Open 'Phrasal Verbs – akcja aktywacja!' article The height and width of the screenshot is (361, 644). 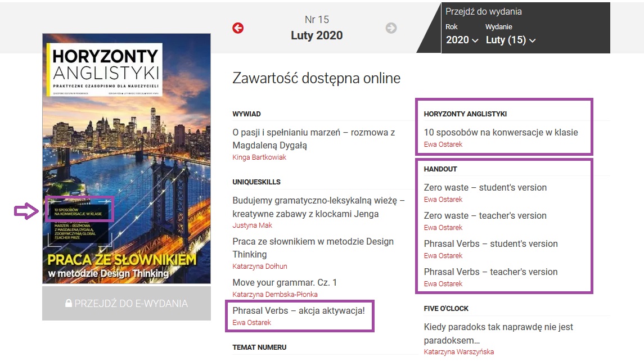[299, 310]
